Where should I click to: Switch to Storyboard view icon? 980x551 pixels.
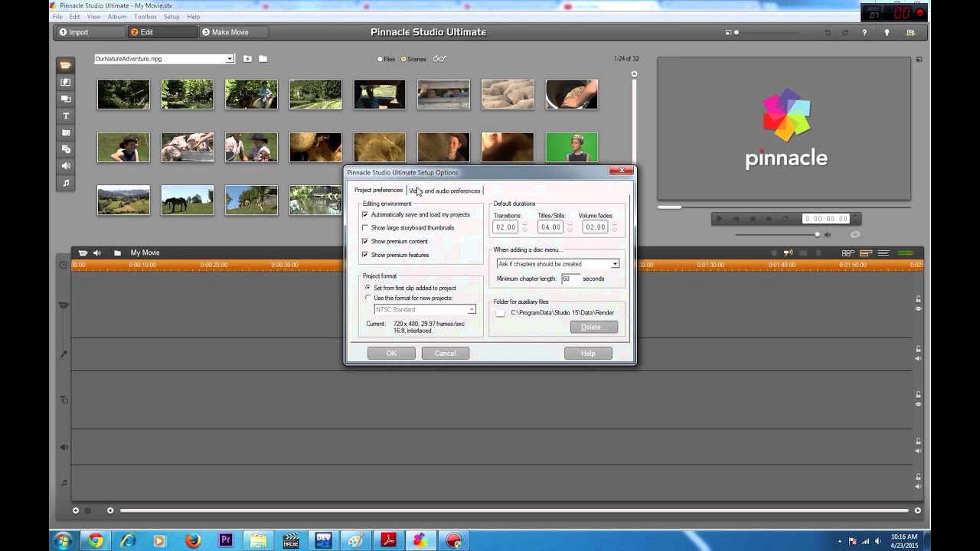pyautogui.click(x=848, y=253)
